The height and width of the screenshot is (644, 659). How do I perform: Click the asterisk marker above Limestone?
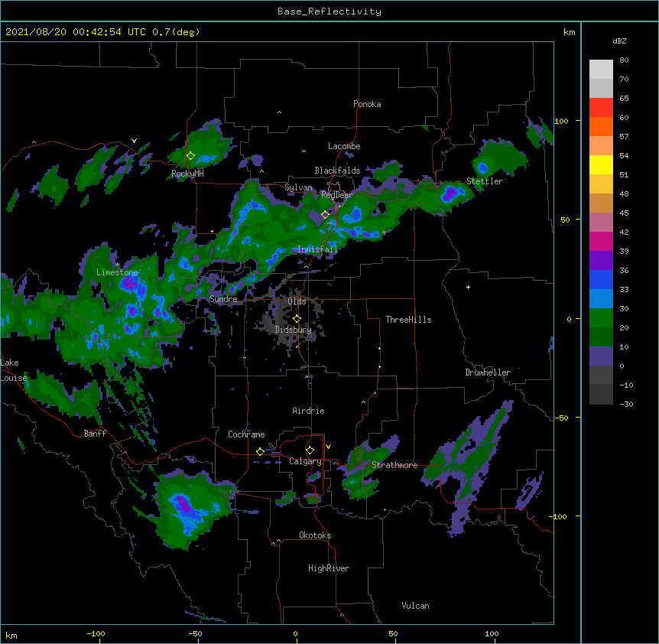coord(117,265)
